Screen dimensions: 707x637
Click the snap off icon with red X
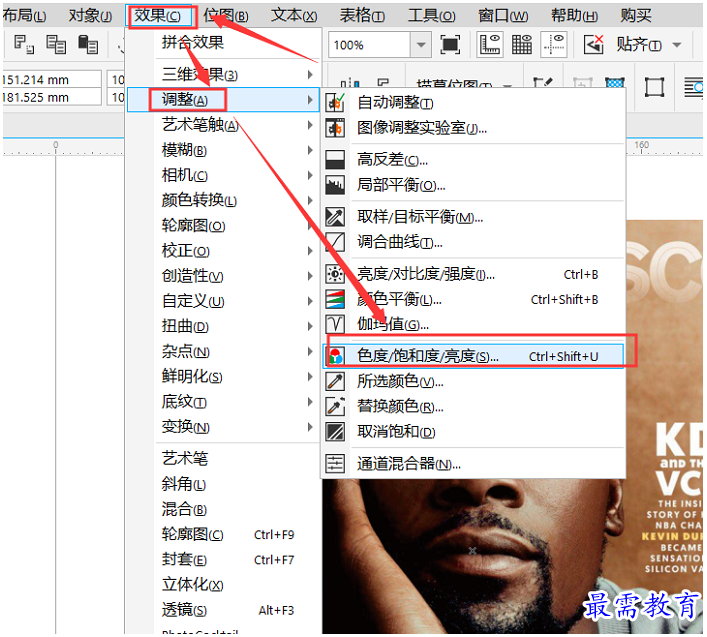tap(593, 45)
